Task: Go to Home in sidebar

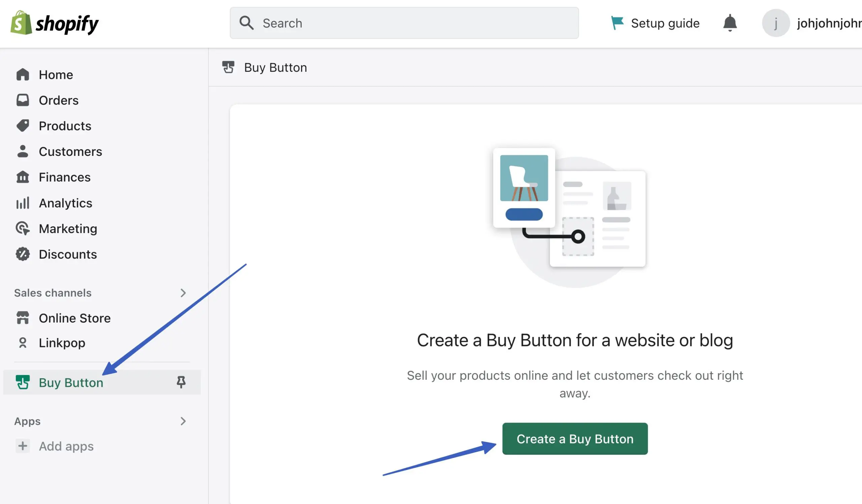Action: pos(56,74)
